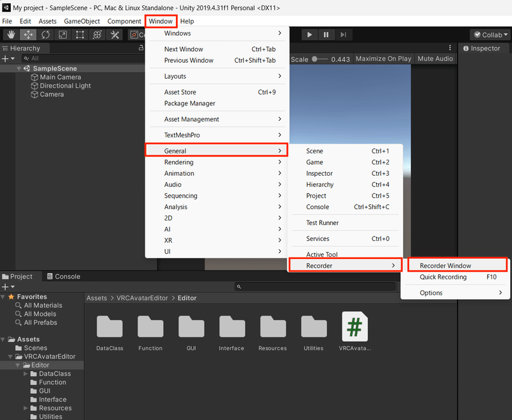
Task: Toggle Mute Audio in Game view
Action: point(435,59)
